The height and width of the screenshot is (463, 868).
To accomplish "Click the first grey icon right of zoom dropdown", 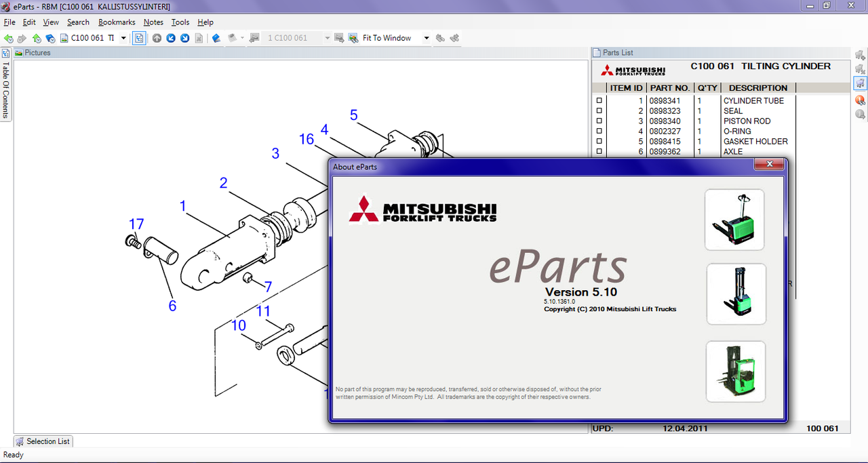I will (441, 39).
